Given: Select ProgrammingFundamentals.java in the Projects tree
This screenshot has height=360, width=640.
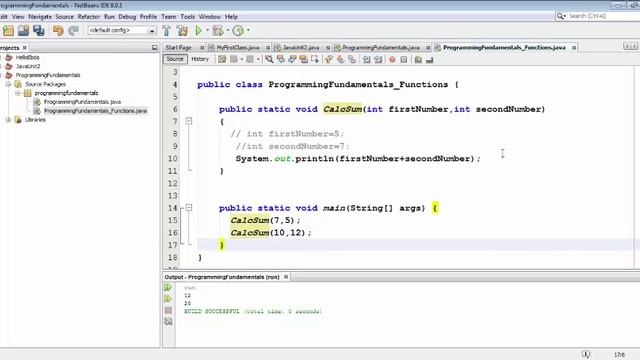Looking at the screenshot, I should [82, 102].
